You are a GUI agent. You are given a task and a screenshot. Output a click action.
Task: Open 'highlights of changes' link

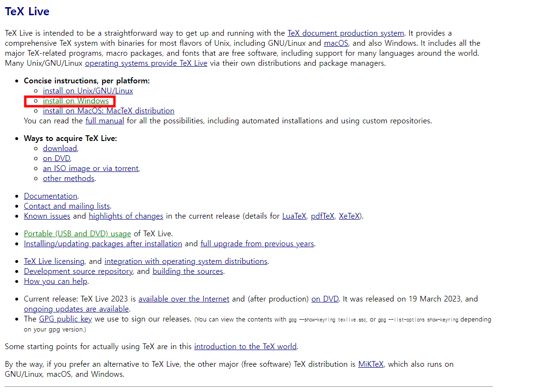[x=126, y=216]
